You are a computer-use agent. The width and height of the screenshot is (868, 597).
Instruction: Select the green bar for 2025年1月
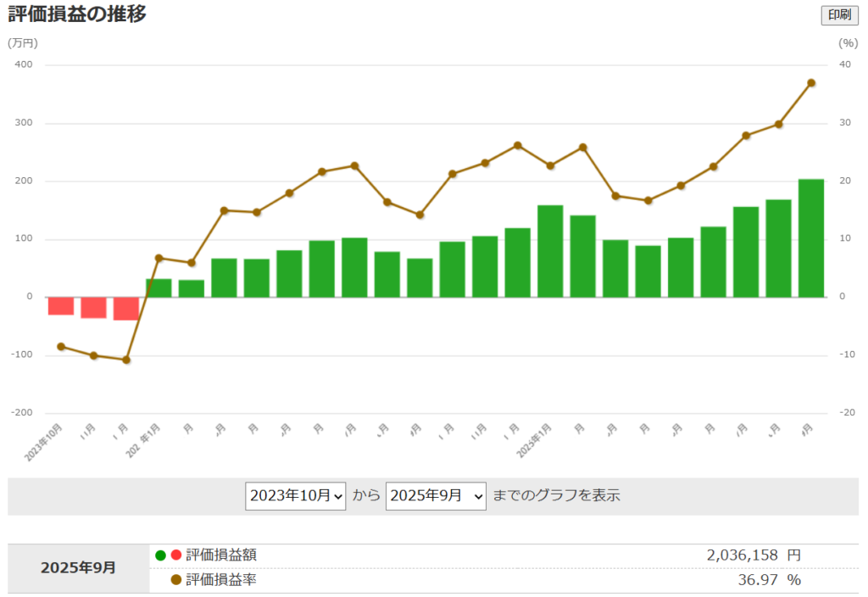(550, 251)
